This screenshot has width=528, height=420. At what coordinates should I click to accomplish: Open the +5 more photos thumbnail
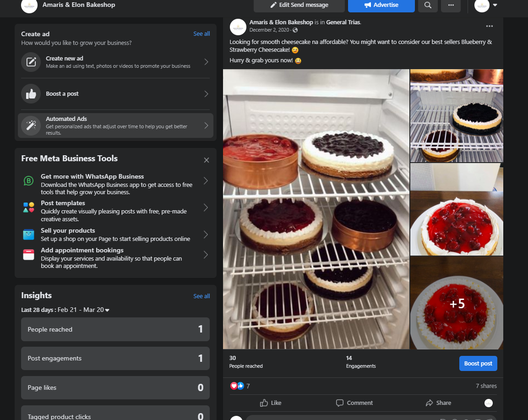tap(457, 303)
